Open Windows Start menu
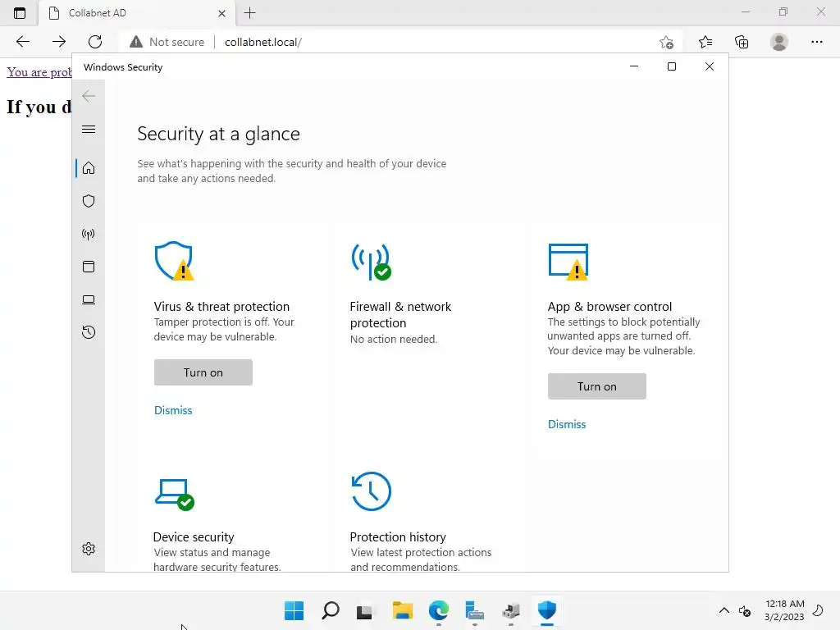This screenshot has height=630, width=840. click(x=294, y=610)
